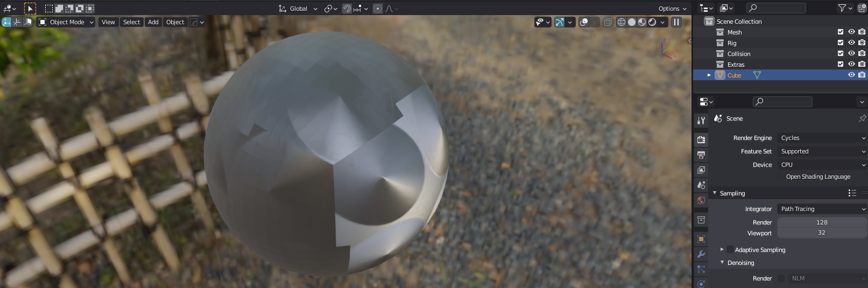
Task: Click the Render samples 128 field
Action: point(822,222)
